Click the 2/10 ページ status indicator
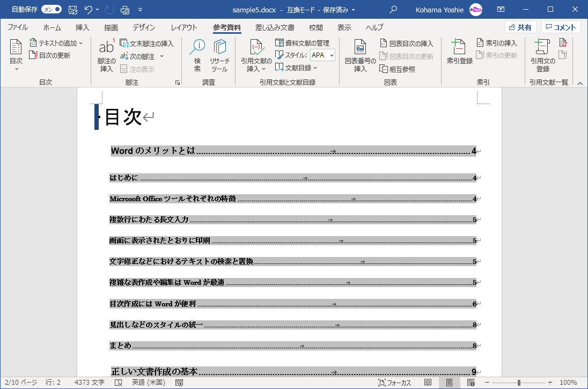This screenshot has width=588, height=389. [x=21, y=383]
